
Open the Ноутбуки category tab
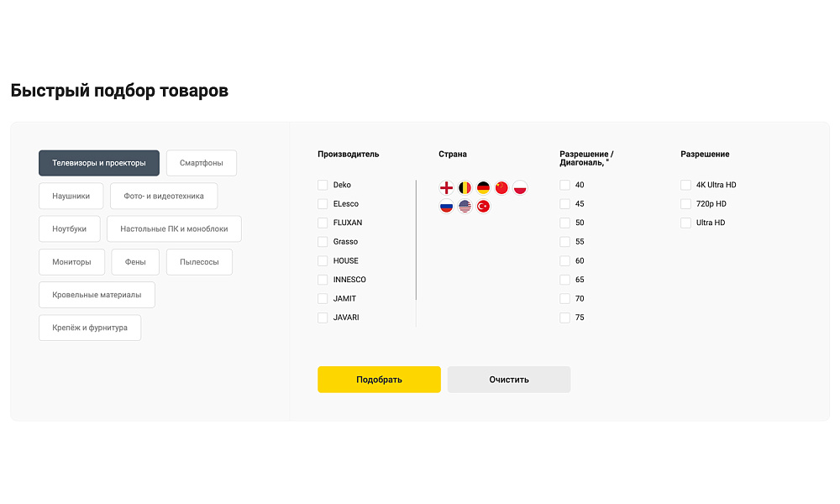69,228
